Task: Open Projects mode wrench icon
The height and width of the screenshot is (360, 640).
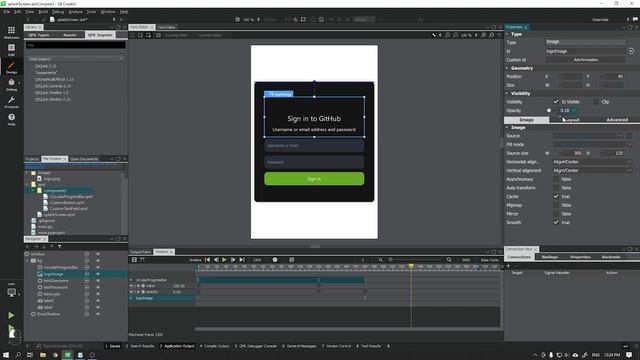Action: pos(11,102)
